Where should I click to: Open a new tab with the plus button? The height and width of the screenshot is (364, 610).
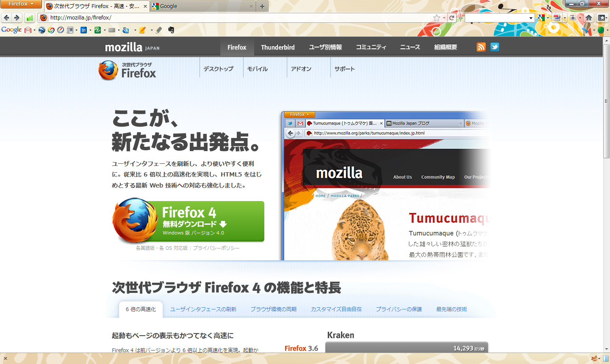(x=262, y=6)
